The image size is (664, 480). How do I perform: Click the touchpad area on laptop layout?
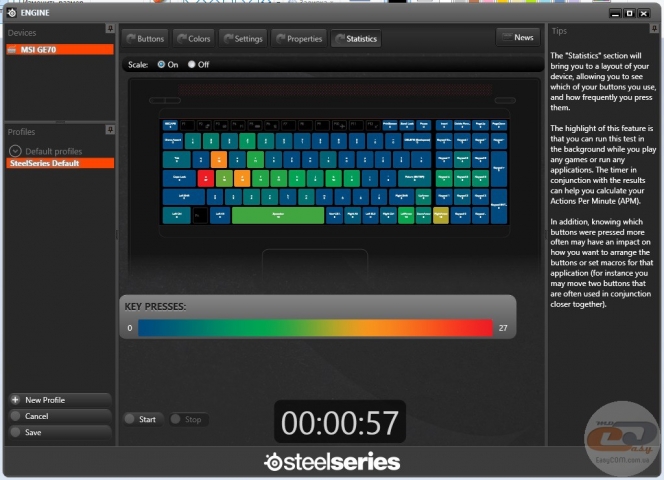pos(315,264)
